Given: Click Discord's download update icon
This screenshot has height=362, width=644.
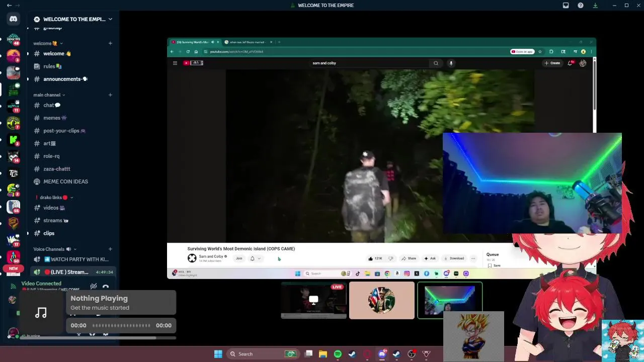Looking at the screenshot, I should [595, 5].
